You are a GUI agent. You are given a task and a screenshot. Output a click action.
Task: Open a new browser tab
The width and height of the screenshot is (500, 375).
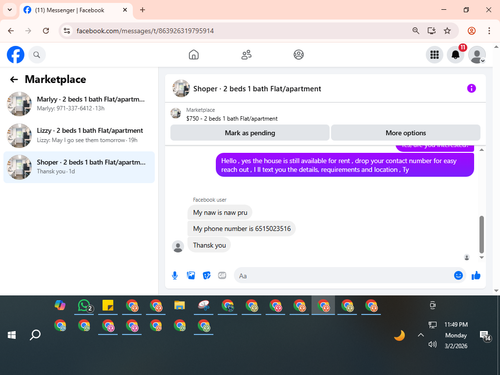[x=142, y=10]
